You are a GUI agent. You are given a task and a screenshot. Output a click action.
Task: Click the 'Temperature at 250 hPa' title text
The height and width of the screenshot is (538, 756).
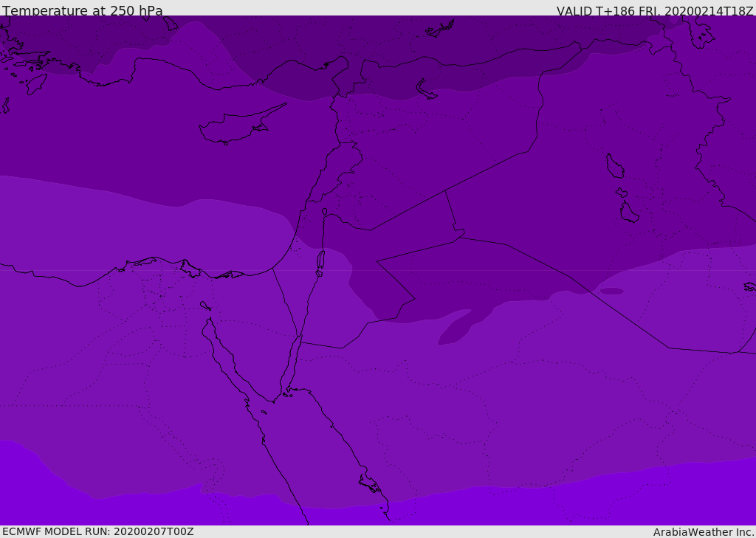83,10
